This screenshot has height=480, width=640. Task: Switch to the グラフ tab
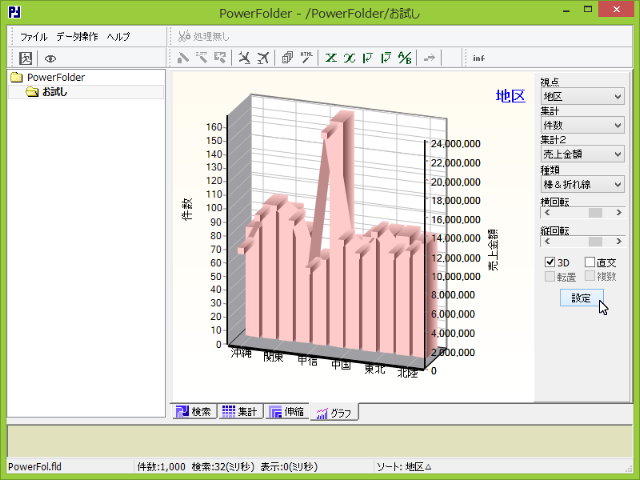(334, 413)
